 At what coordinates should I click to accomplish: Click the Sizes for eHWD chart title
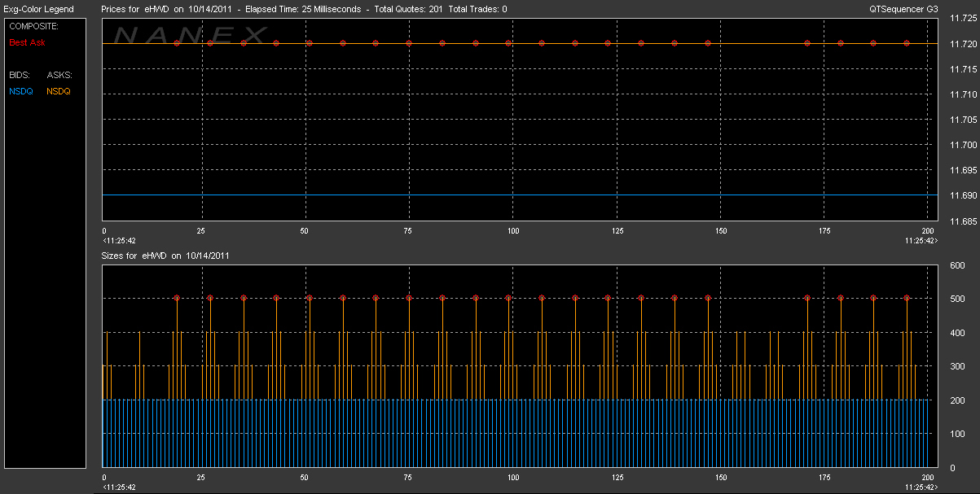(x=165, y=256)
